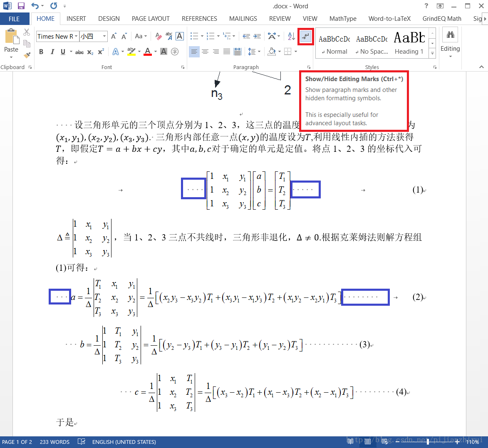
Task: Open Word Help question mark
Action: click(426, 6)
